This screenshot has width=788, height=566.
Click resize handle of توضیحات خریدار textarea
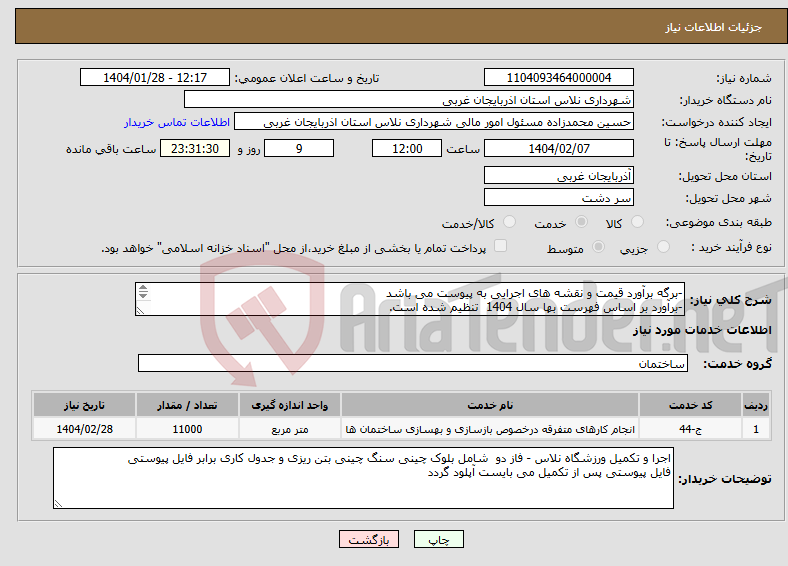pyautogui.click(x=58, y=503)
